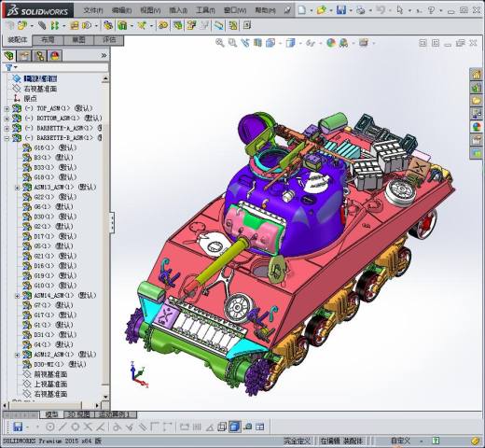Open the 文件 (File) menu
485x448 pixels.
point(93,10)
